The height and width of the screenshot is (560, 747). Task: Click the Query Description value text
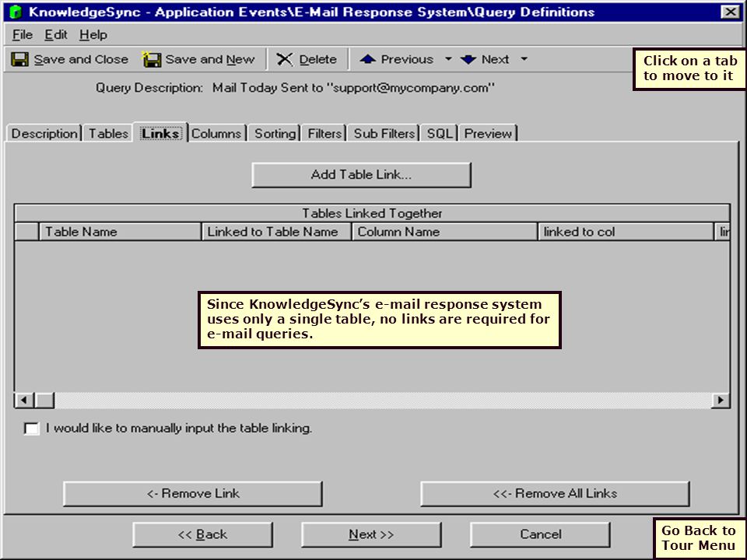pos(353,88)
